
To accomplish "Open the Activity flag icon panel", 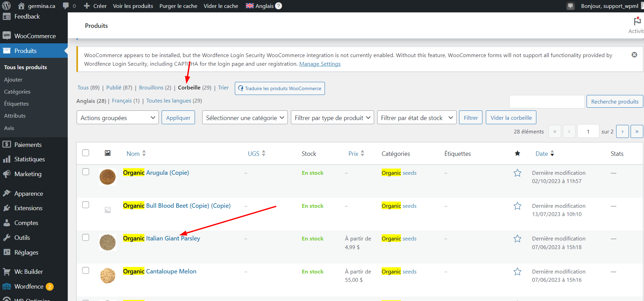I will tap(637, 21).
